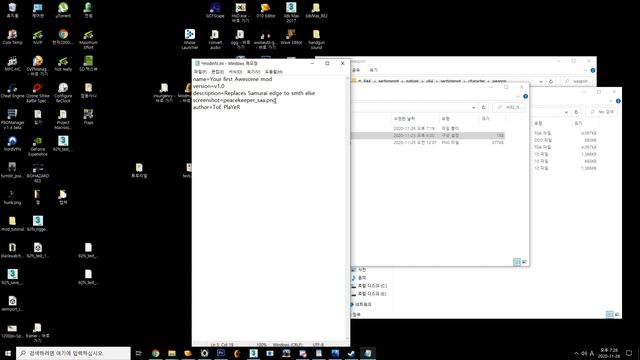Image resolution: width=640 pixels, height=360 pixels.
Task: Select the DDS file row in rightmost Explorer
Action: (565, 140)
